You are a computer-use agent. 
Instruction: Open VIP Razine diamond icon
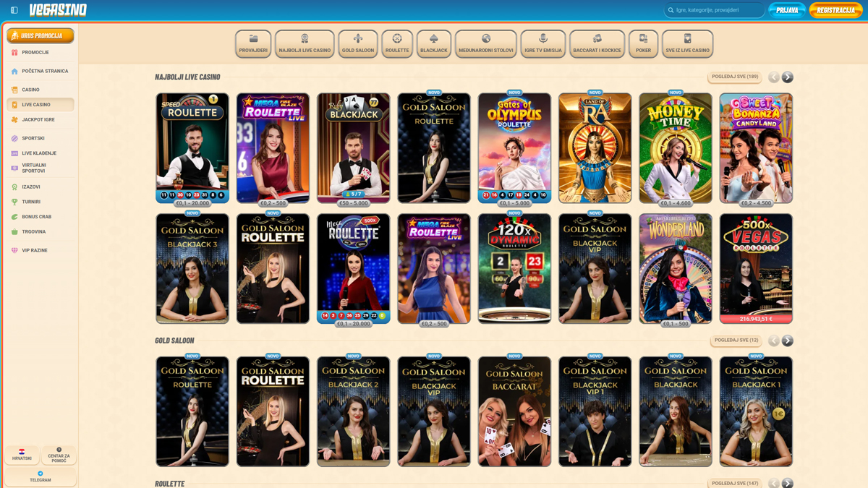click(x=14, y=251)
